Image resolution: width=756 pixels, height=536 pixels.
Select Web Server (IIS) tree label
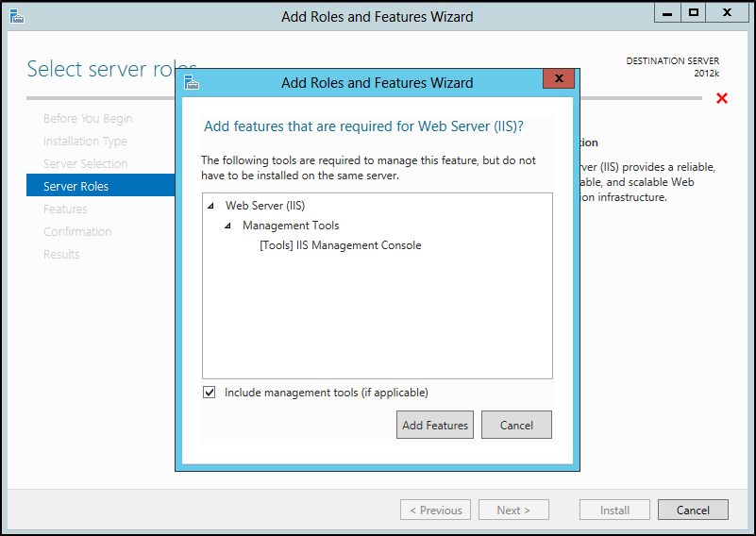[265, 206]
